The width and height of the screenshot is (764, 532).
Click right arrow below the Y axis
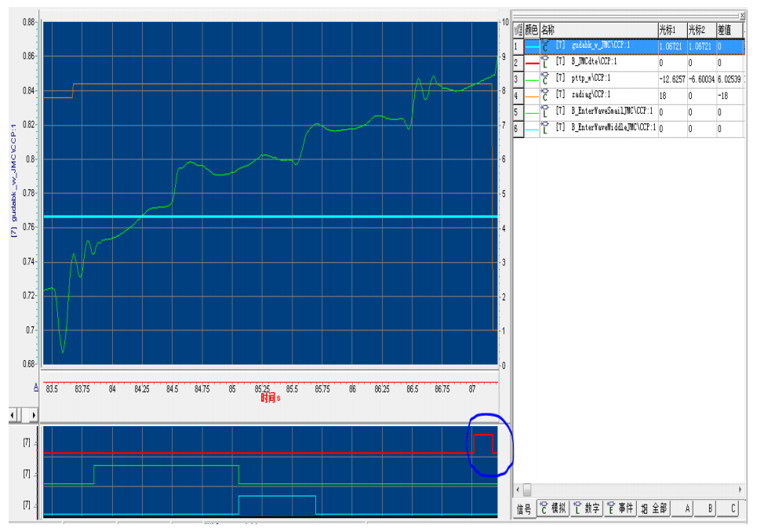click(33, 415)
